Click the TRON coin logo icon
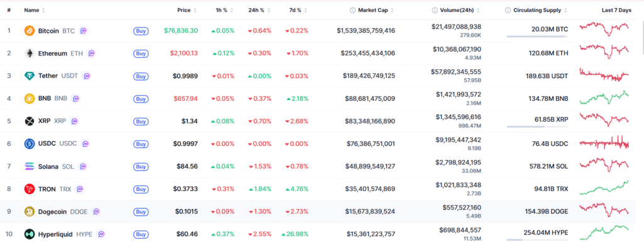Image resolution: width=644 pixels, height=245 pixels. [30, 189]
